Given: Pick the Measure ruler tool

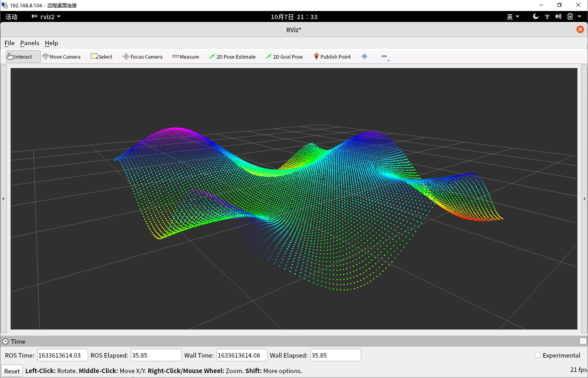Looking at the screenshot, I should point(186,57).
